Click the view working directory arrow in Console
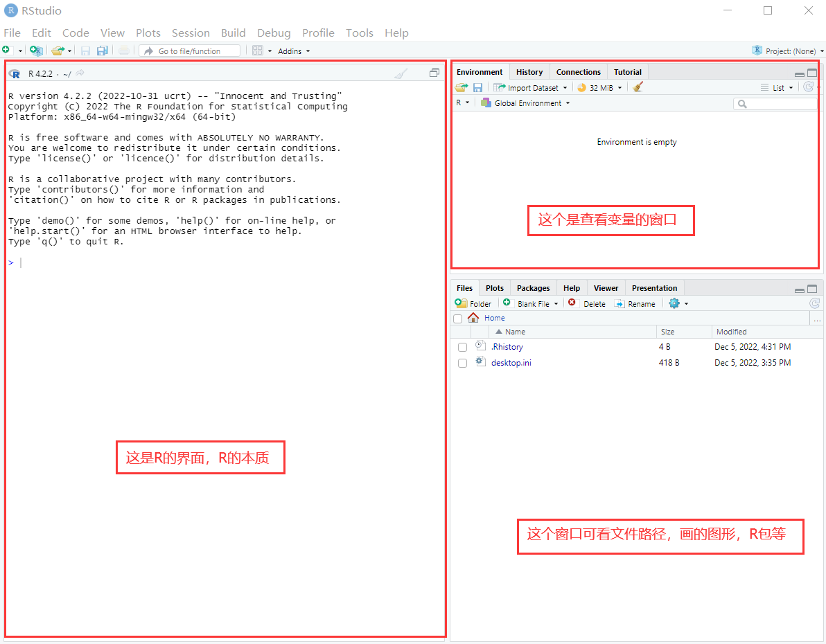 pyautogui.click(x=80, y=73)
